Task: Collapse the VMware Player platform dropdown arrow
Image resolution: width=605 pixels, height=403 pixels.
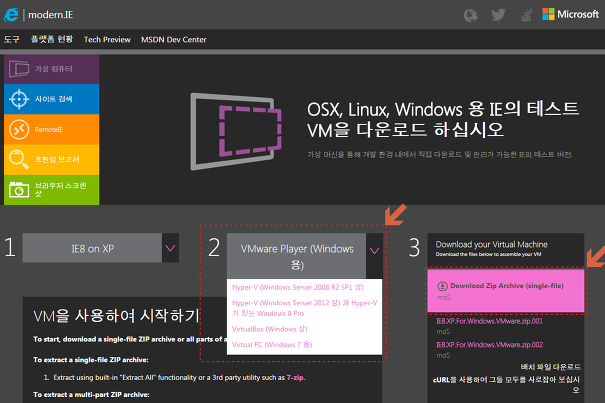Action: pos(374,256)
